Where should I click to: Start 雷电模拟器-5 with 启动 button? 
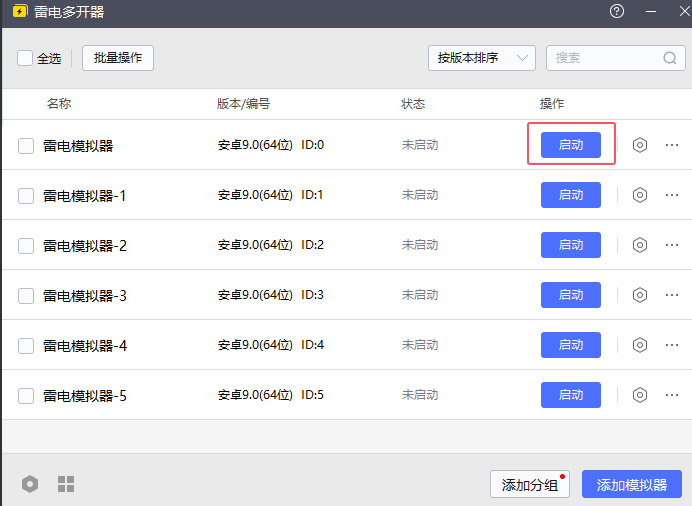click(x=571, y=394)
